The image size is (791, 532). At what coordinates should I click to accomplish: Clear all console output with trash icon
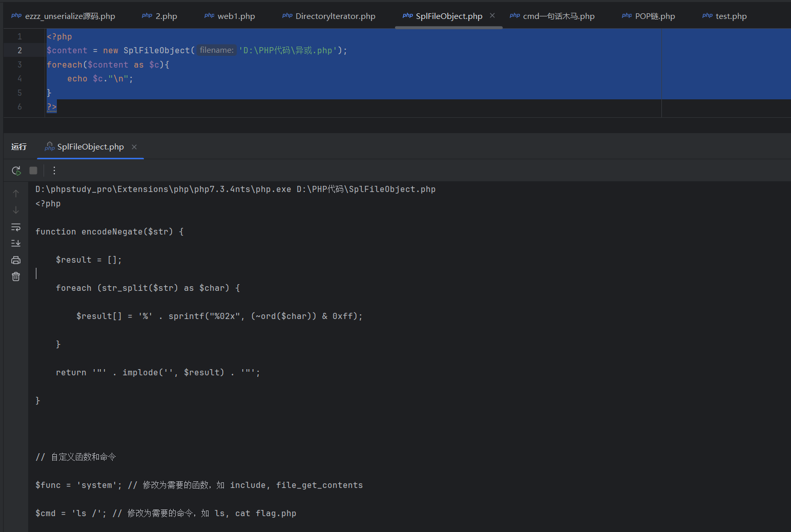16,276
